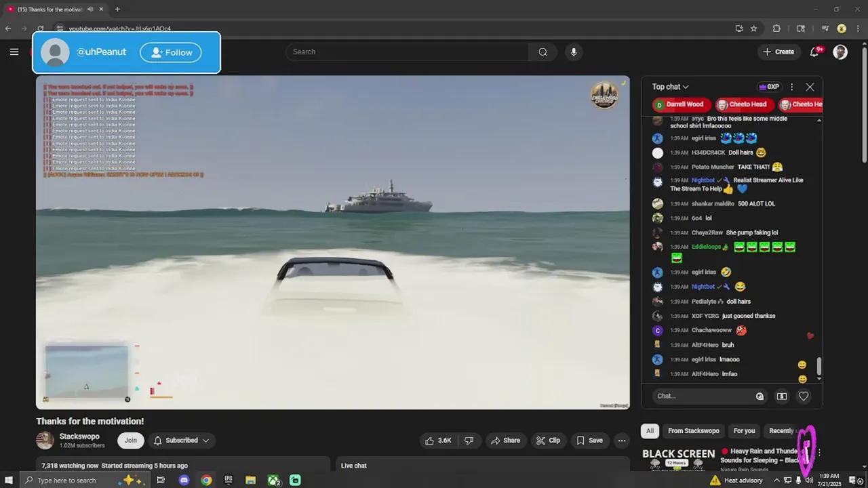Screen dimensions: 868x488
Task: Open Stackswopo channel avatar
Action: (x=45, y=441)
